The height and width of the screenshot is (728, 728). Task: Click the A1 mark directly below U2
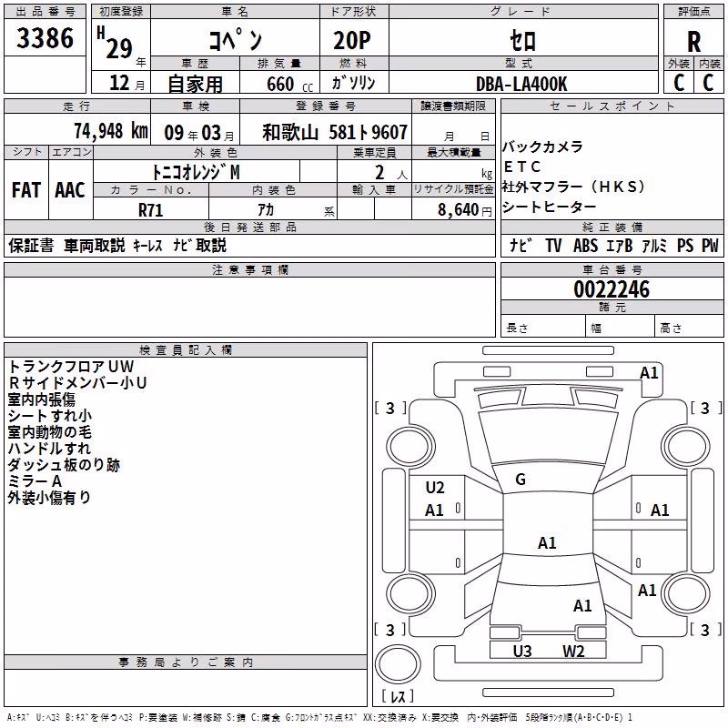(x=435, y=511)
